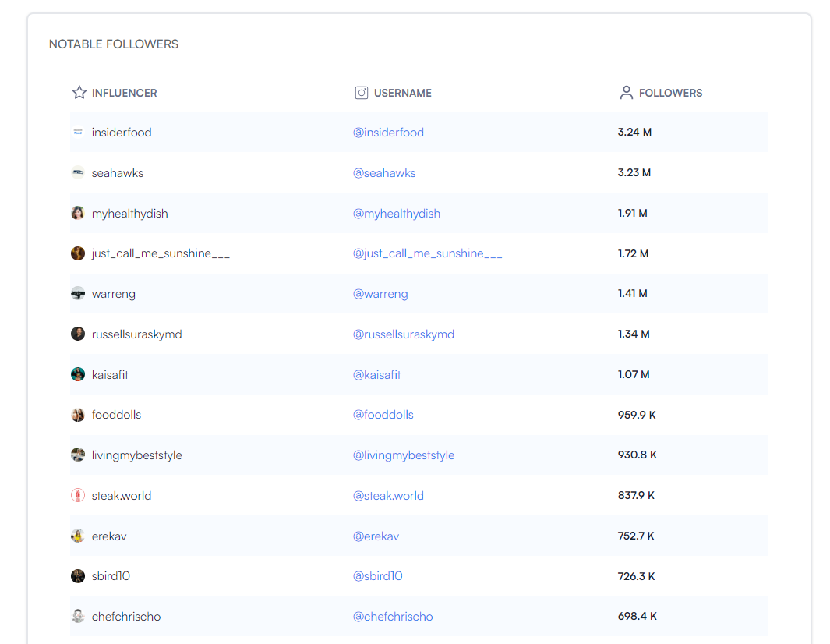Click the steak.world red logo avatar

pos(78,495)
